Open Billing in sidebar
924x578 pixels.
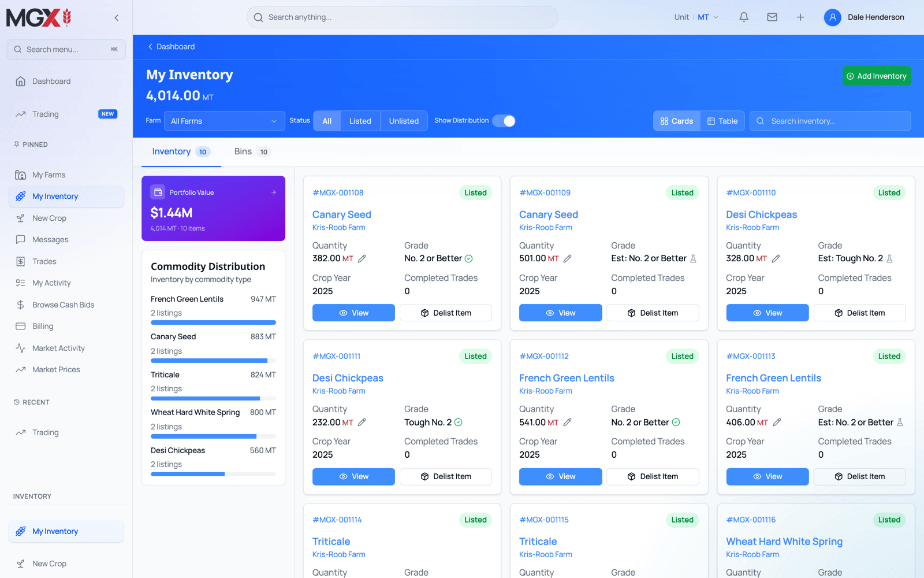coord(66,326)
